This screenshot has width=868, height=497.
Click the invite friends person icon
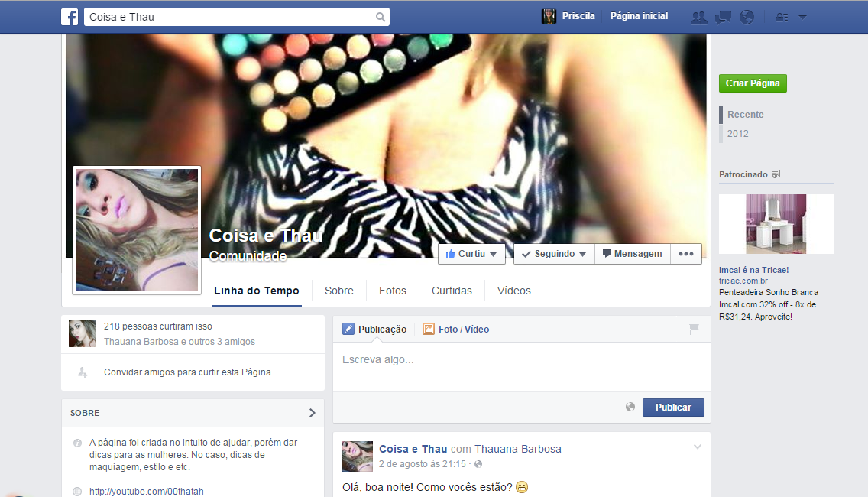(83, 372)
